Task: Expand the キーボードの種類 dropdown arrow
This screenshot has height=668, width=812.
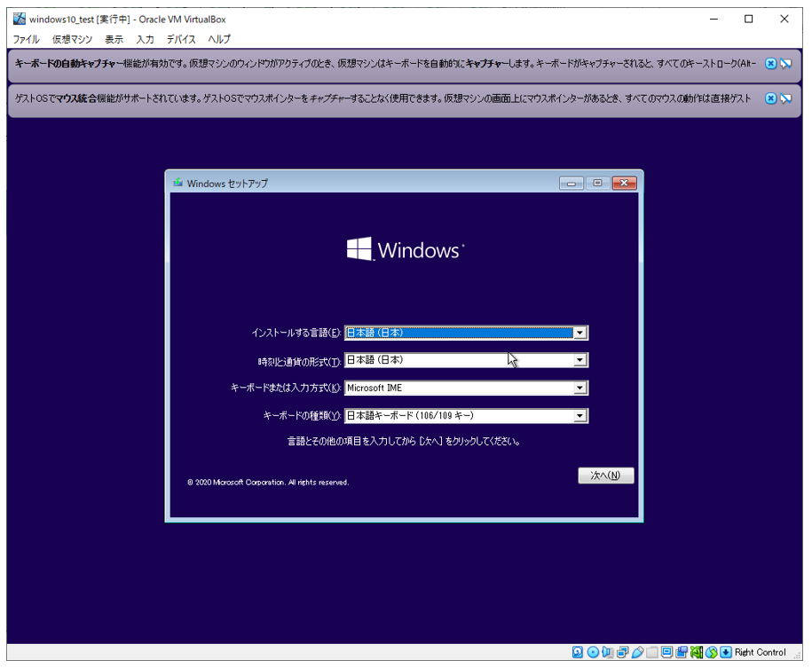Action: (x=580, y=416)
